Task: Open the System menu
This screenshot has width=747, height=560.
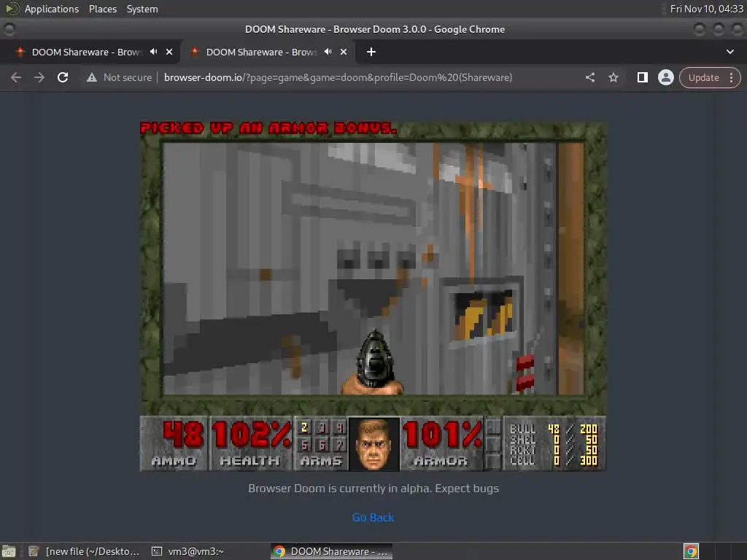Action: [x=142, y=9]
